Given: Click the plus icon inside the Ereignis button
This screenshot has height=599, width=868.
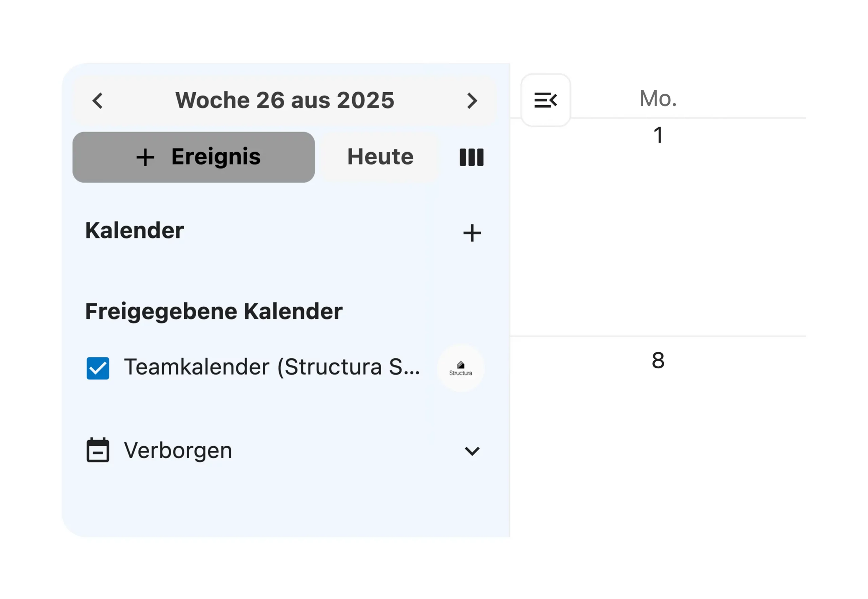Looking at the screenshot, I should (145, 157).
